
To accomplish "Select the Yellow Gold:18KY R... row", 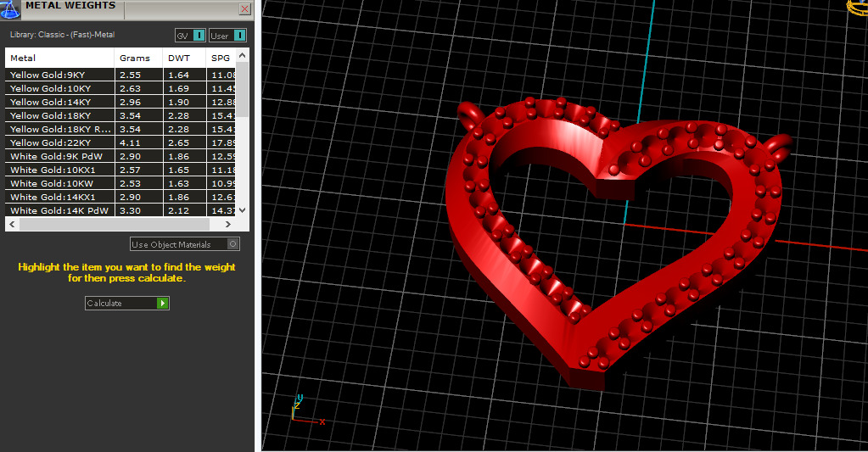I will [x=120, y=129].
